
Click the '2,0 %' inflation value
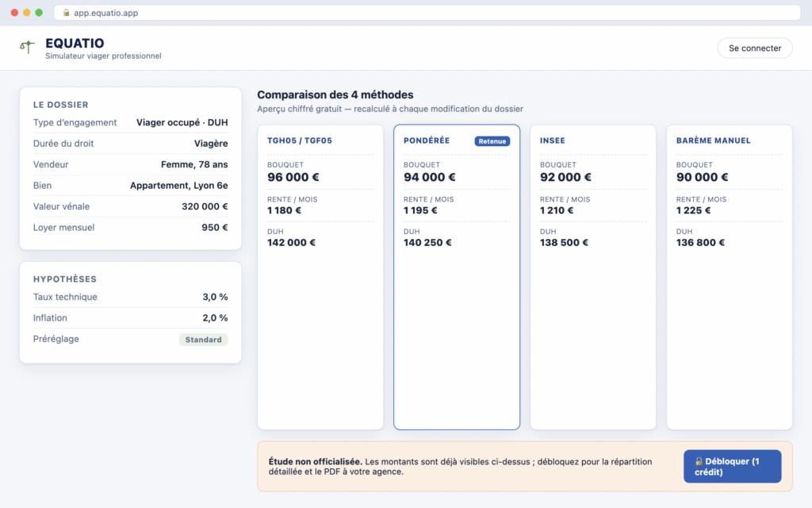215,317
